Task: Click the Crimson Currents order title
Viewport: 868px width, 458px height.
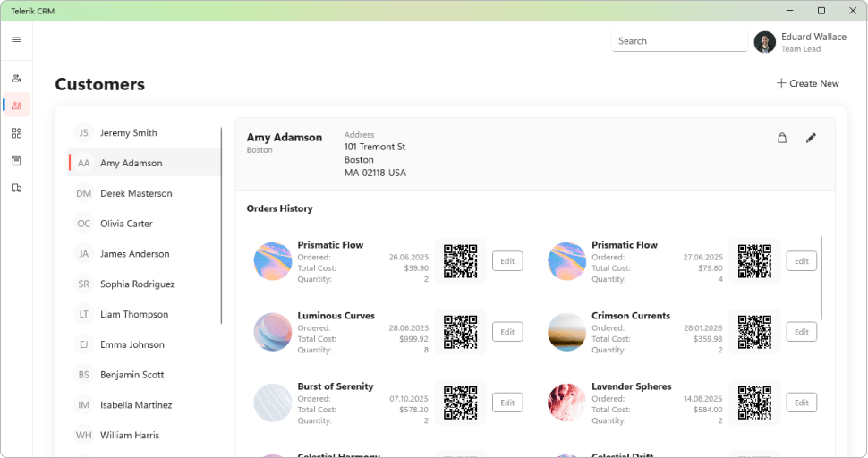Action: pyautogui.click(x=631, y=315)
